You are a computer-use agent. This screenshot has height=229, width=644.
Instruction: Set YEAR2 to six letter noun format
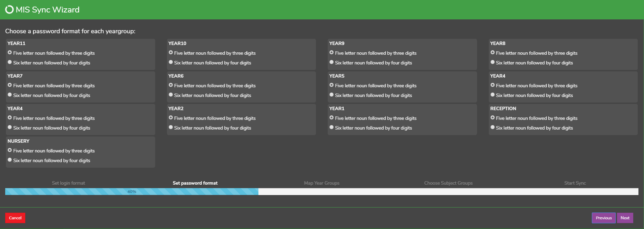click(x=171, y=127)
